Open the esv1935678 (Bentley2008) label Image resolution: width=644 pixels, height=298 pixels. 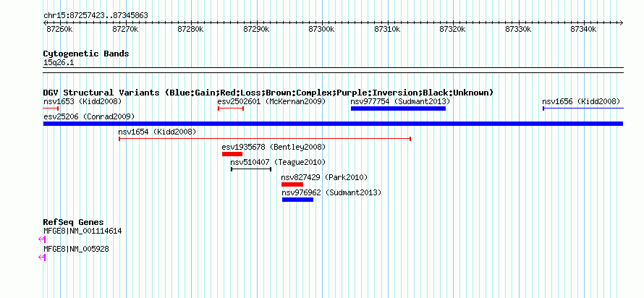[274, 147]
